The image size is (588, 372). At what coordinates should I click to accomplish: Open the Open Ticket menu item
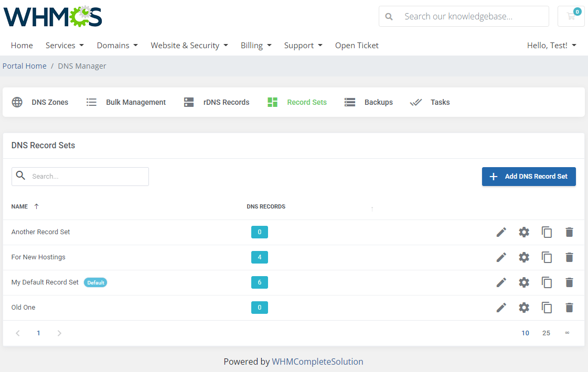(x=357, y=46)
